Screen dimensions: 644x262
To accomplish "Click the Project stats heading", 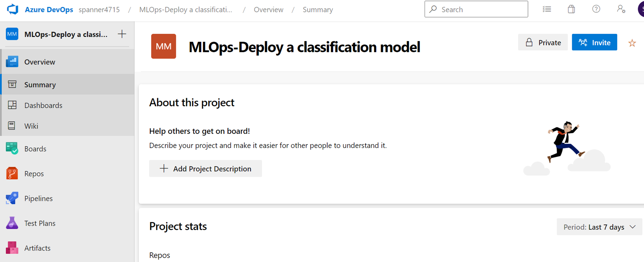I will (x=178, y=226).
